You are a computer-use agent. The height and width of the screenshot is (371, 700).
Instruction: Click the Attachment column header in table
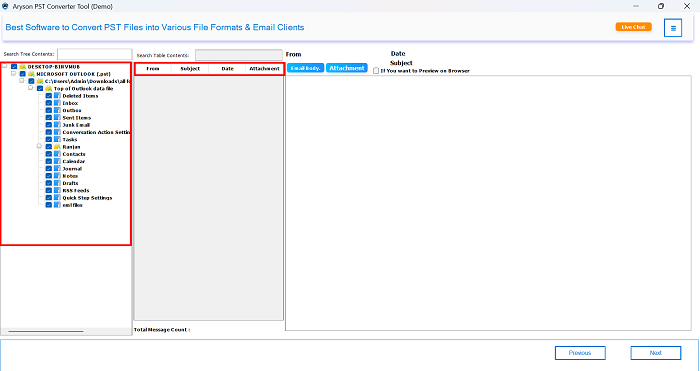coord(264,69)
